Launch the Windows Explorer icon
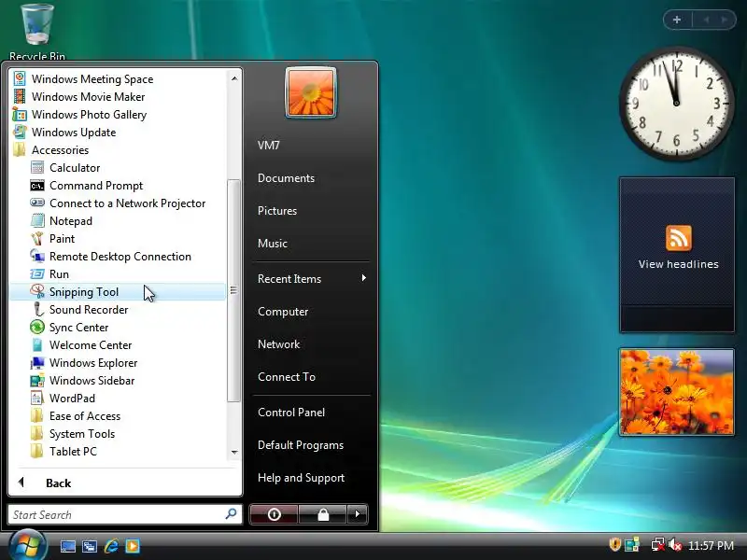747x560 pixels. pos(37,363)
